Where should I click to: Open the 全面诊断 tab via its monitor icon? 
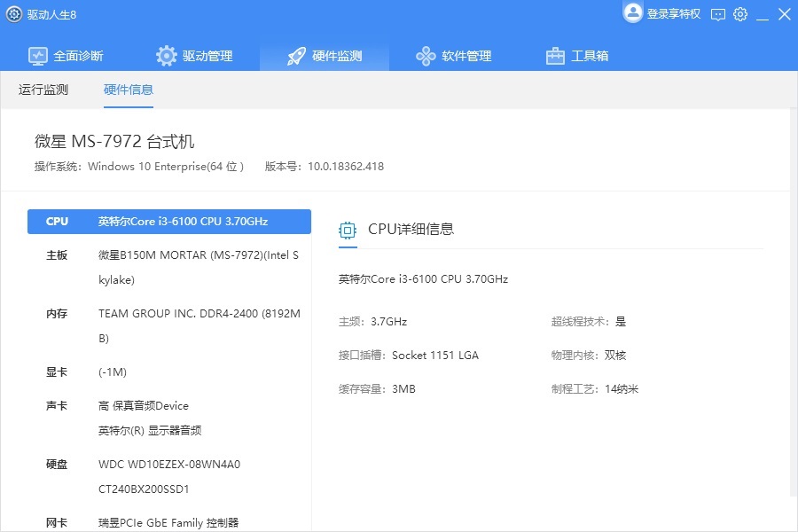click(37, 55)
